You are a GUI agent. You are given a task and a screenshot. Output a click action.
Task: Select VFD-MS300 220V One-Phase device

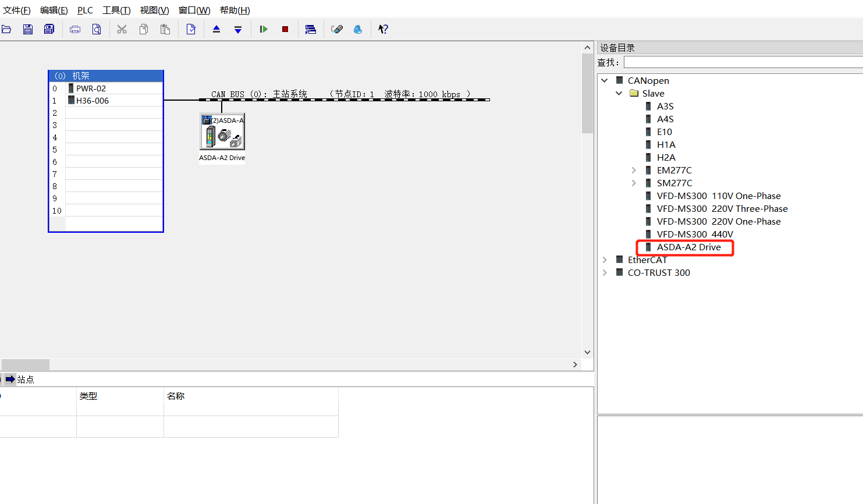point(719,221)
